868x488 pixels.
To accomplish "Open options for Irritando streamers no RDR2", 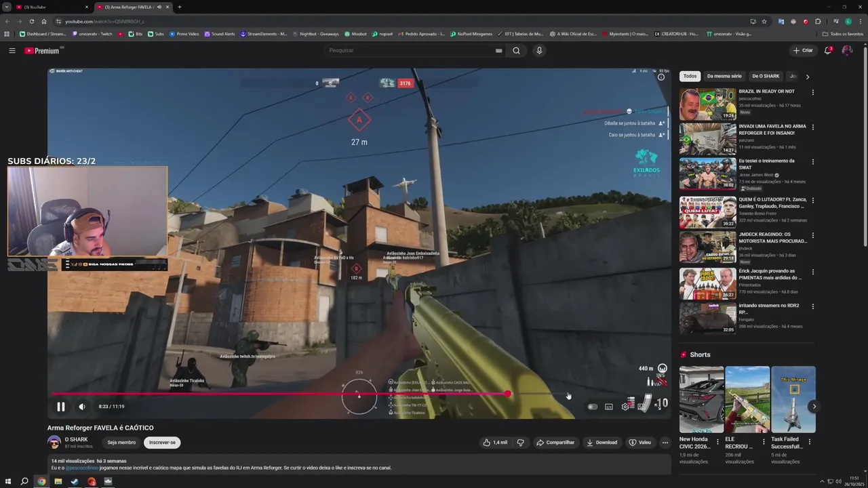I will pyautogui.click(x=812, y=306).
